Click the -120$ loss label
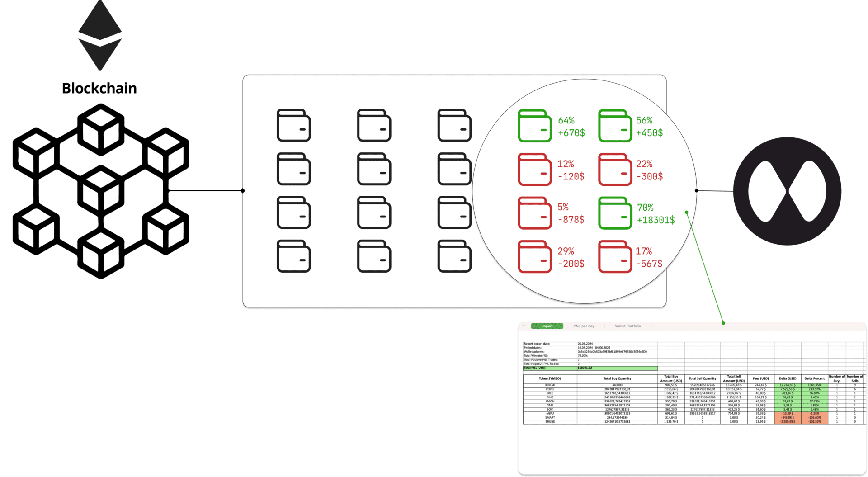Viewport: 868px width, 477px height. coord(571,176)
